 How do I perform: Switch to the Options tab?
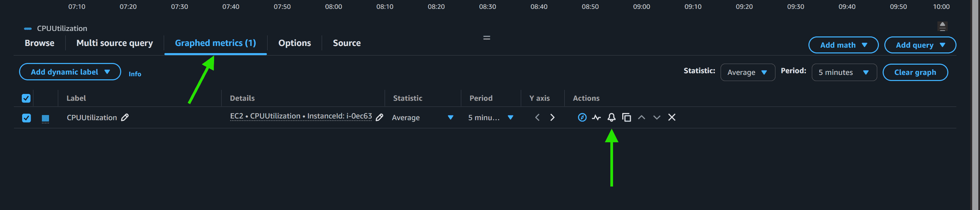click(294, 43)
